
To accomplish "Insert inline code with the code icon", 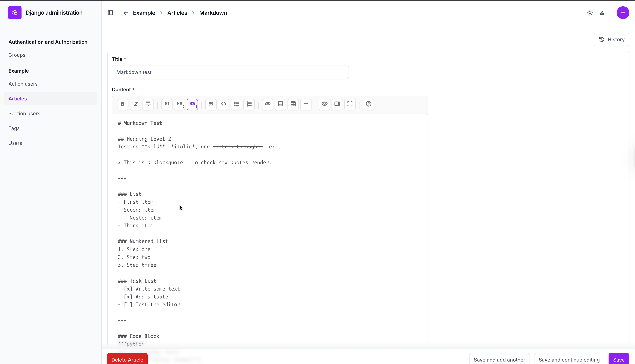I will [x=223, y=104].
